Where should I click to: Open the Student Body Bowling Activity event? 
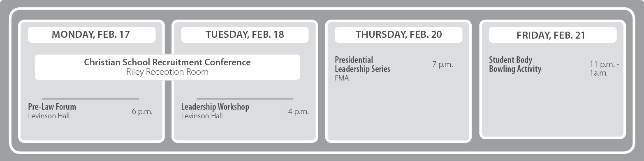tap(515, 64)
